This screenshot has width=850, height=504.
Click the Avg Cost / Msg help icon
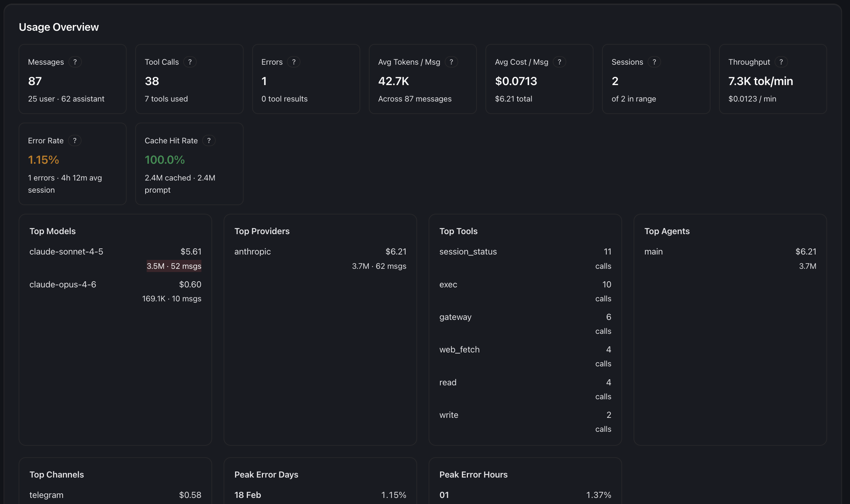pos(560,62)
